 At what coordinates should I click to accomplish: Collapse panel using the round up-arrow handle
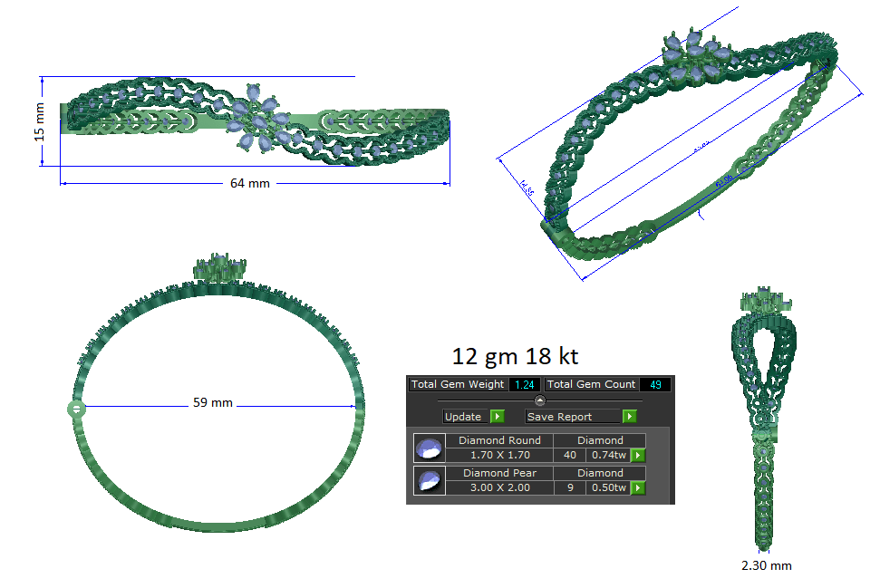[x=540, y=400]
